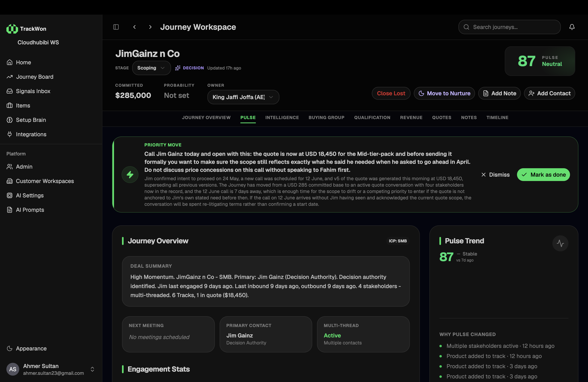Click the Add Contact button

[x=549, y=93]
